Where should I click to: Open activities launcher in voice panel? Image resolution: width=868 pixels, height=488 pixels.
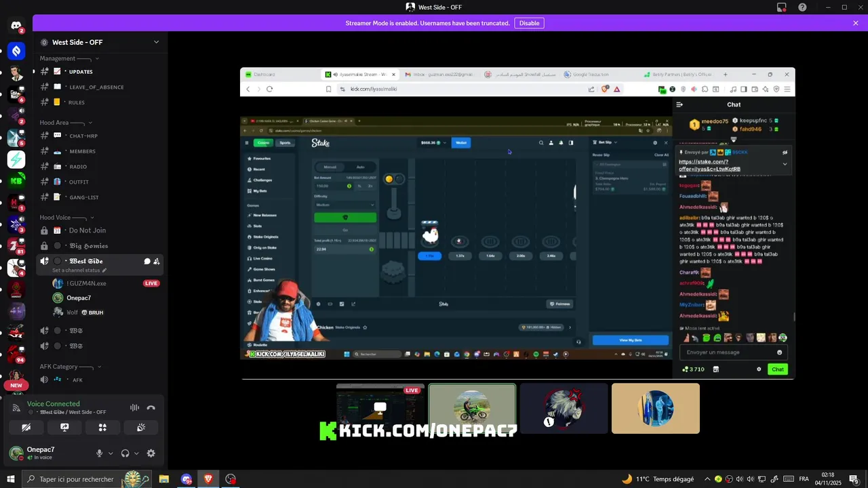coord(102,428)
